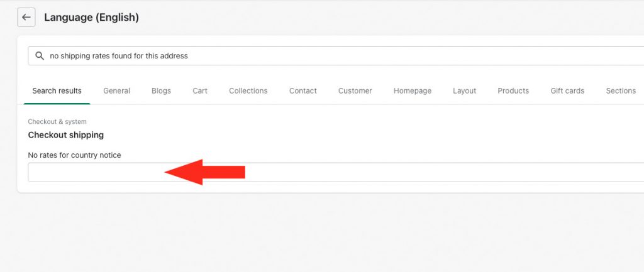This screenshot has width=644, height=272.
Task: Click the Checkout & system label
Action: coord(57,122)
